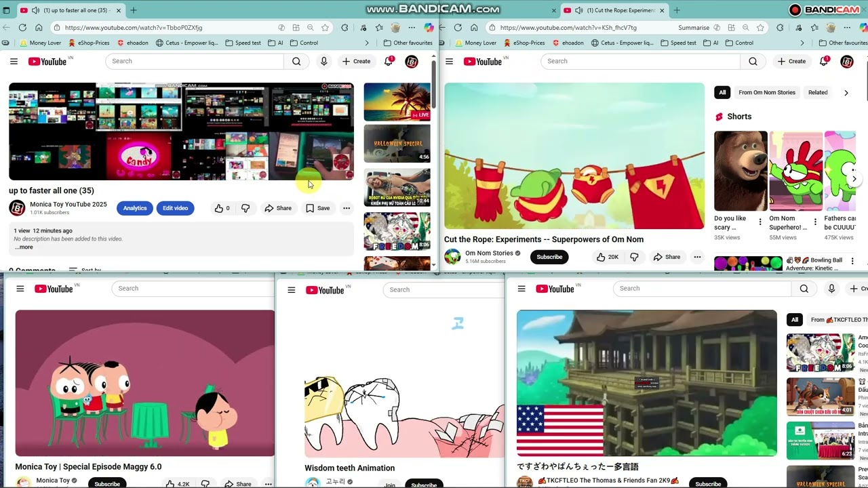Viewport: 868px width, 488px height.
Task: Like the Cut the Rope video (20K)
Action: 608,257
